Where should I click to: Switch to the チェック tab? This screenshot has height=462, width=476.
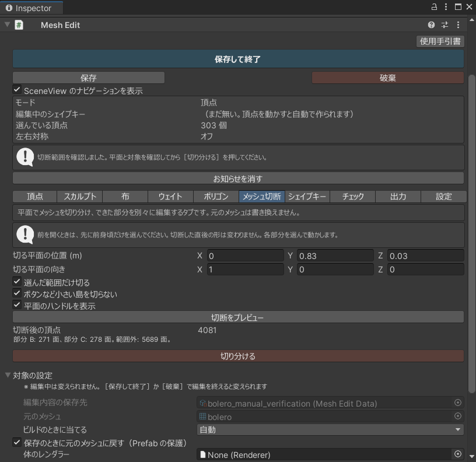pyautogui.click(x=353, y=197)
